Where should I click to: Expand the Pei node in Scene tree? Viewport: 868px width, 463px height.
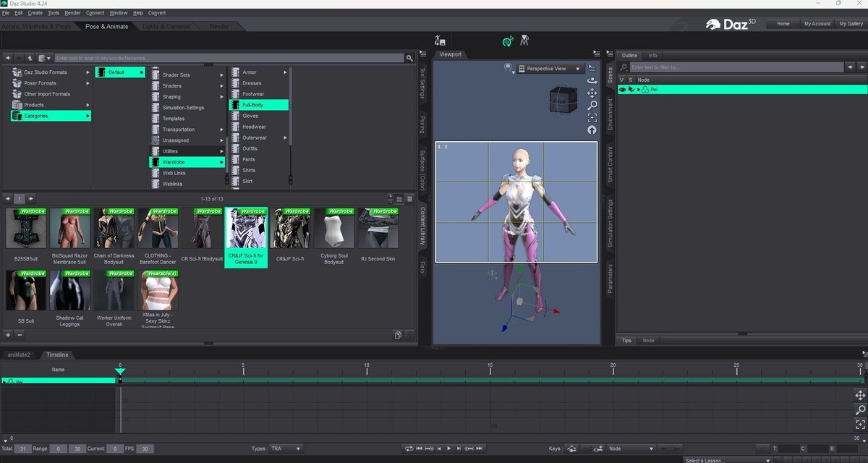tap(638, 90)
